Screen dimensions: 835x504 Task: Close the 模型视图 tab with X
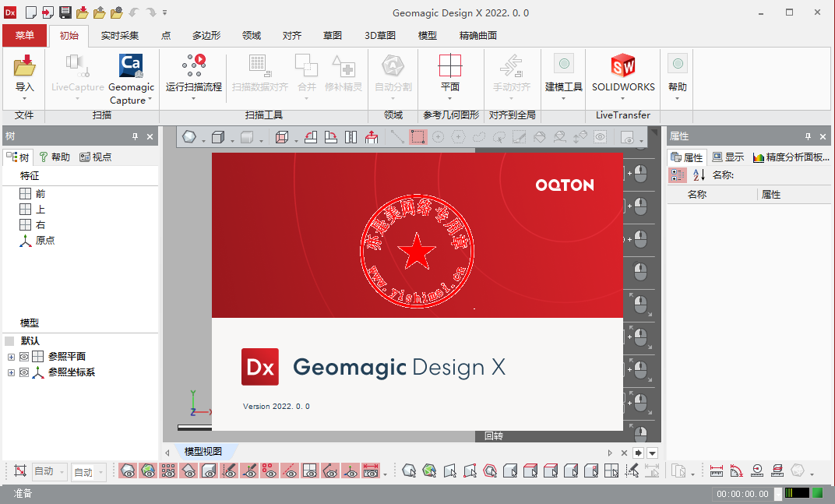tap(624, 453)
